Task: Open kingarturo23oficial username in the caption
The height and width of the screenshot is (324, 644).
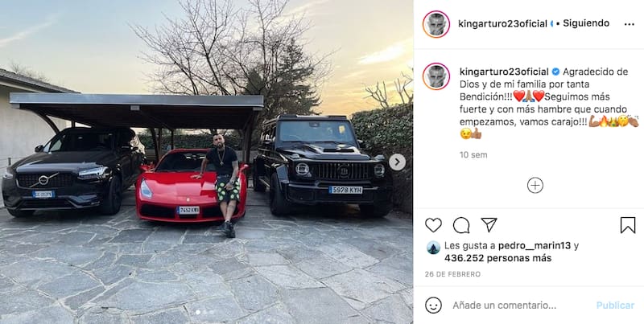Action: (x=505, y=72)
